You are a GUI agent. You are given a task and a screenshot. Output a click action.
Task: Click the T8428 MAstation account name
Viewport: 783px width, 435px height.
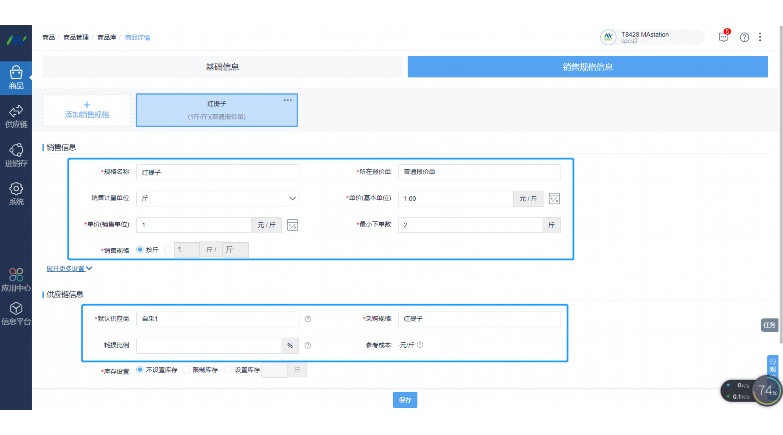(x=645, y=34)
